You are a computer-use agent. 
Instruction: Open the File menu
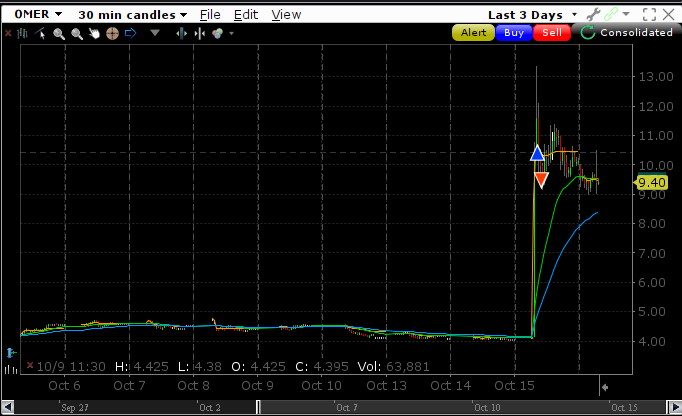point(210,15)
